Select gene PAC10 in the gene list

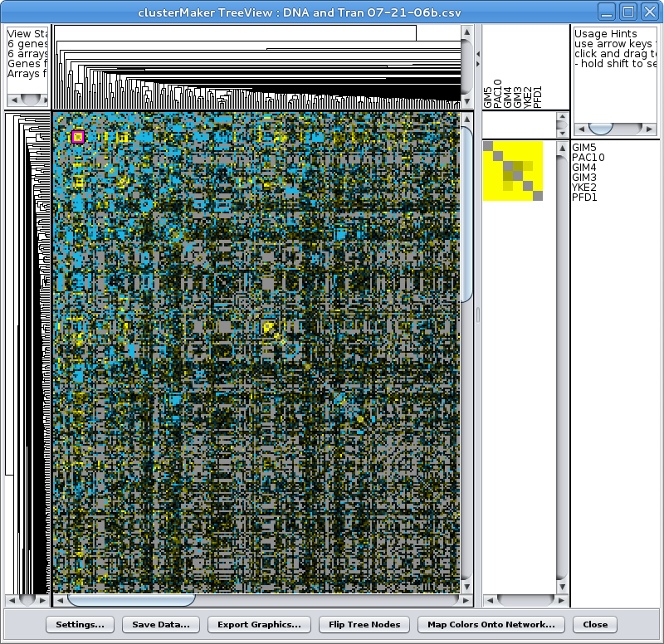pos(588,158)
